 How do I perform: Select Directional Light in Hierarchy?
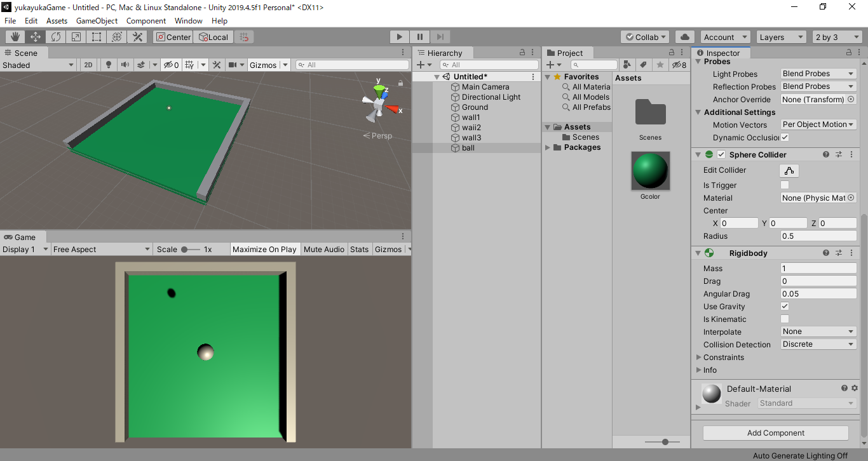pos(491,97)
